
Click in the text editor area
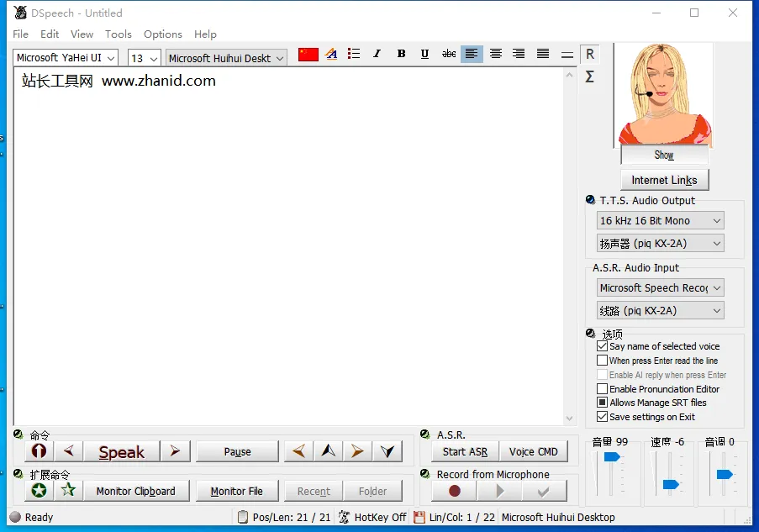click(x=288, y=247)
